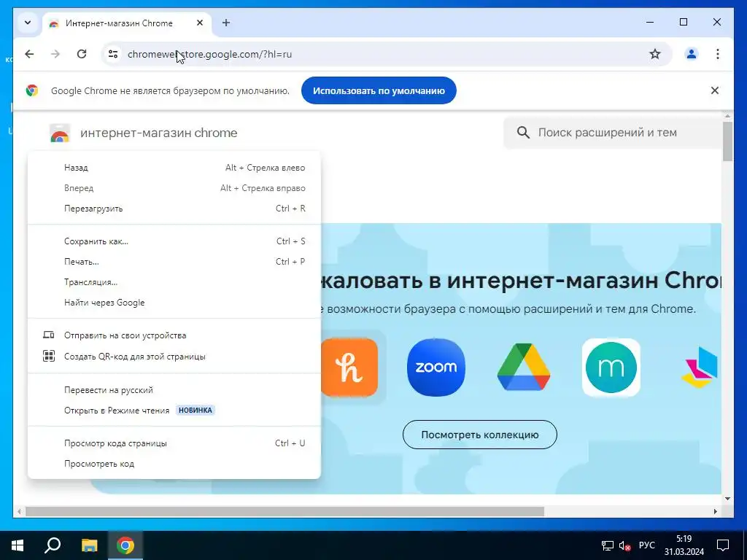This screenshot has height=560, width=747.
Task: Click the send-to-devices icon in context menu
Action: point(49,335)
